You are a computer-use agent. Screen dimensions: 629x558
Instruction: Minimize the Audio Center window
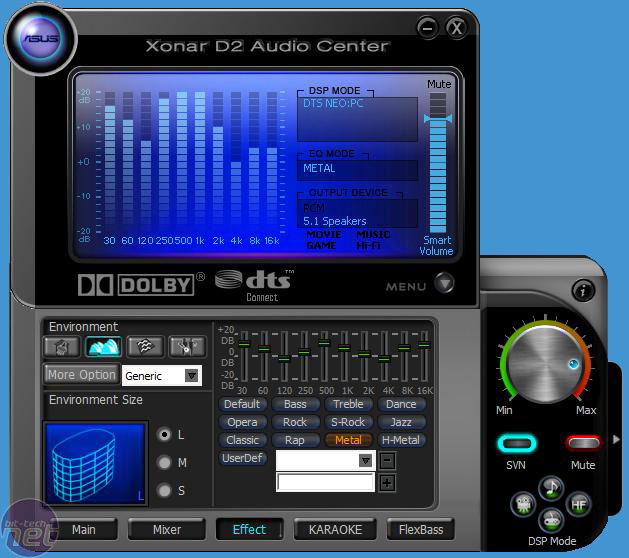[427, 28]
